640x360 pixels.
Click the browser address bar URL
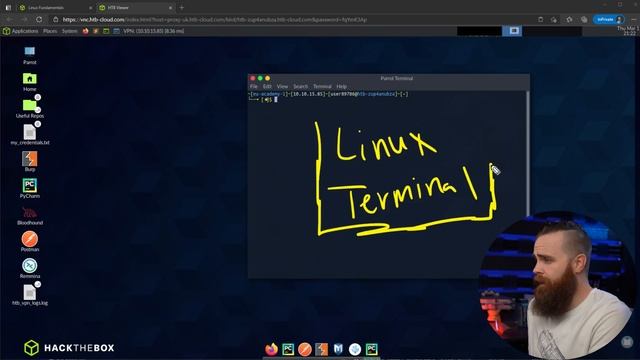click(x=215, y=19)
